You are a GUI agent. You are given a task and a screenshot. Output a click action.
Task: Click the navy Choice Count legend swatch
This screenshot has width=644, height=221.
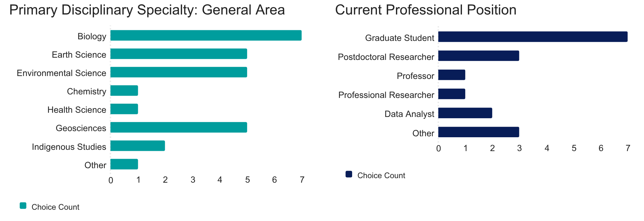click(349, 174)
